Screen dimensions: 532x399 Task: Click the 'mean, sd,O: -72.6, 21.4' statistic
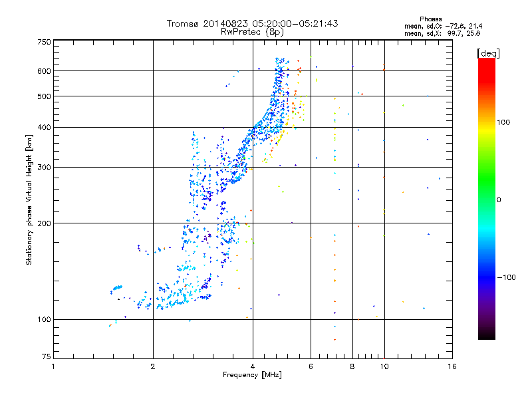pyautogui.click(x=443, y=26)
